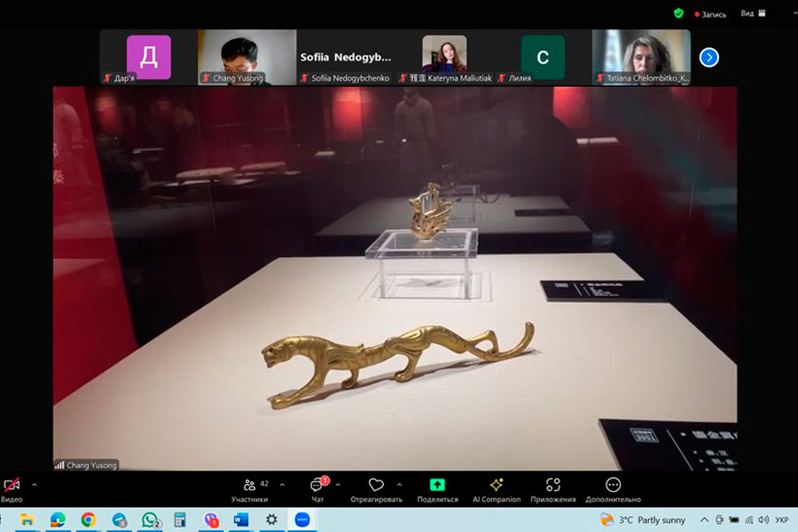Open the More options menu

coord(613,486)
